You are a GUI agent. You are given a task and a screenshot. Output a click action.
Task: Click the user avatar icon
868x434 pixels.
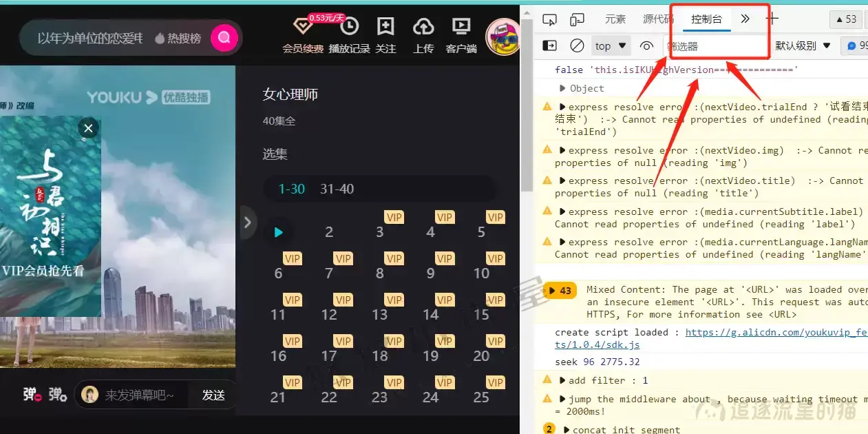tap(502, 34)
